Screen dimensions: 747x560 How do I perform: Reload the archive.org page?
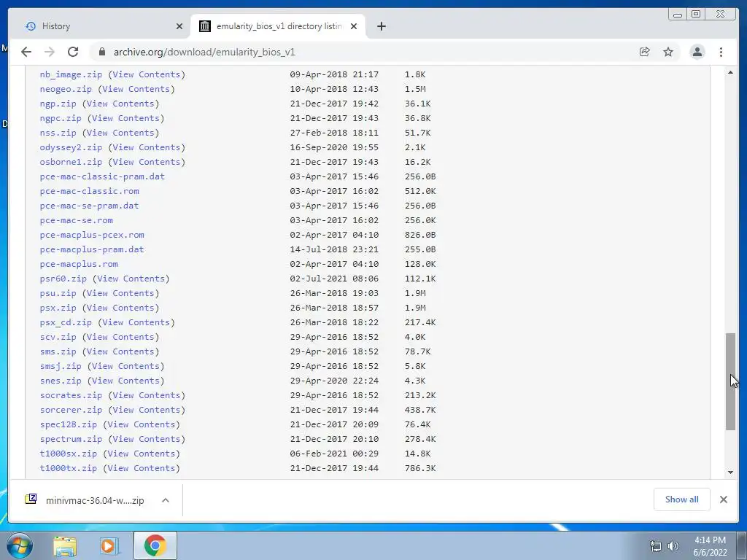(x=73, y=52)
